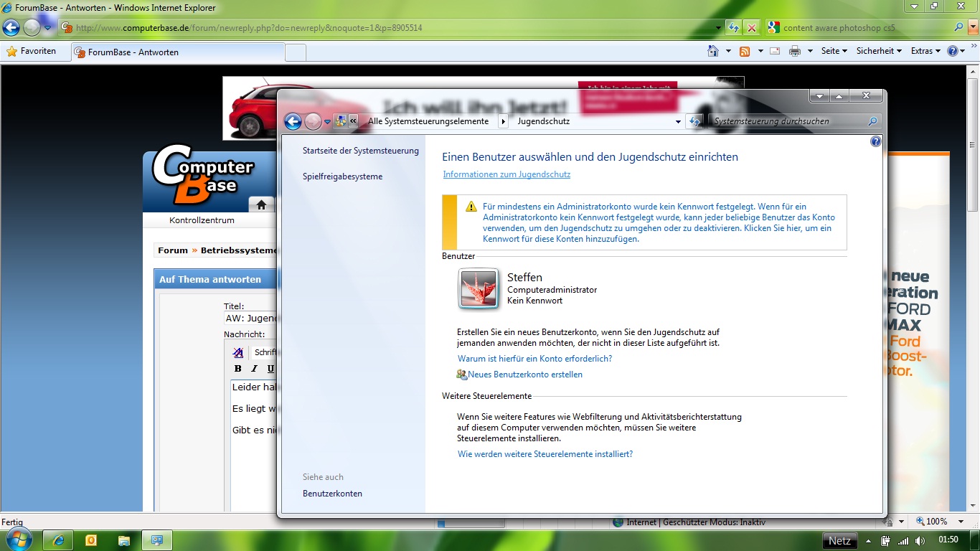Click the Google search provider icon
Image resolution: width=980 pixels, height=551 pixels.
pyautogui.click(x=773, y=28)
